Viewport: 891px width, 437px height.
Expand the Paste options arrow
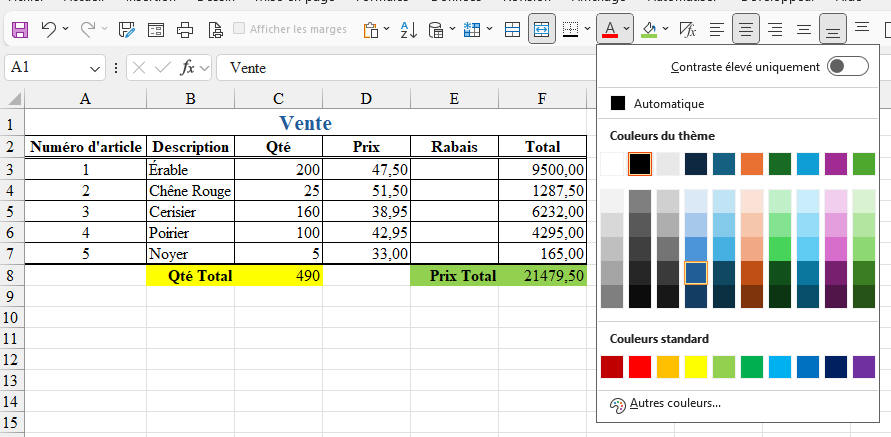[x=386, y=29]
